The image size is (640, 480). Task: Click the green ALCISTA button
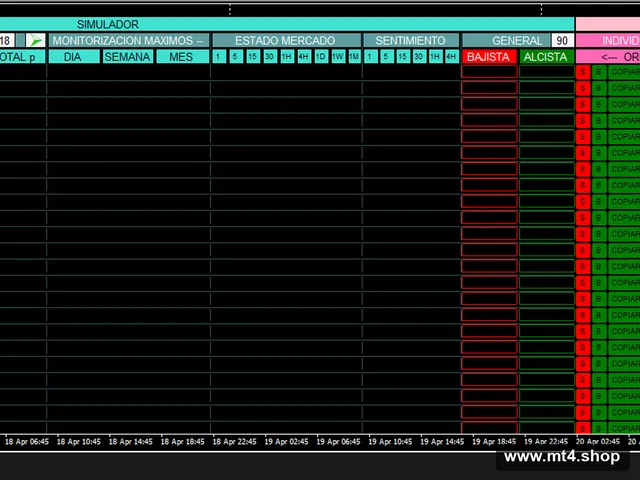click(546, 56)
